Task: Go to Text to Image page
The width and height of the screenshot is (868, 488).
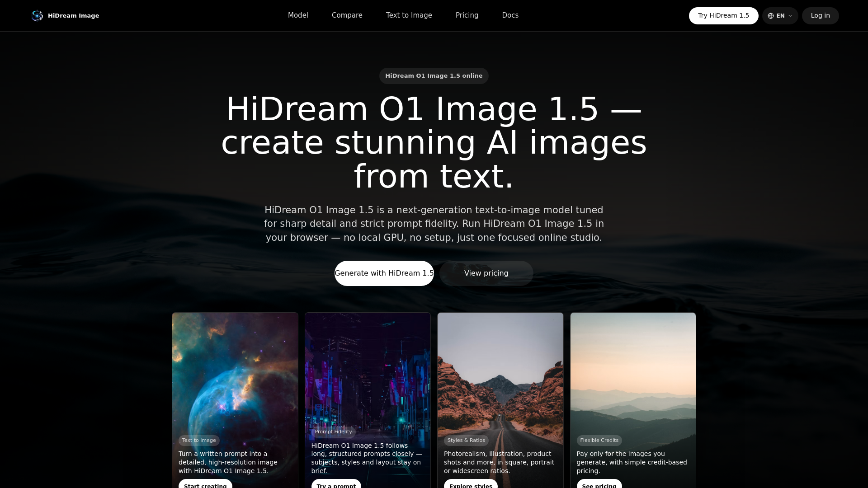Action: [x=409, y=15]
